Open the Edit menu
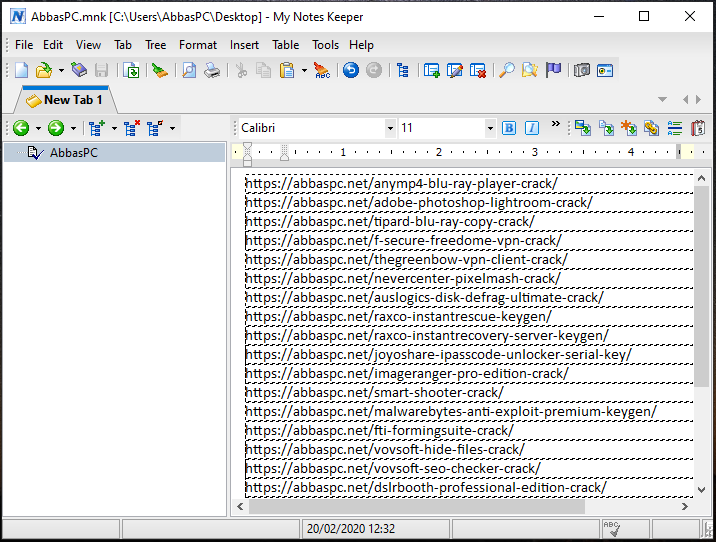The width and height of the screenshot is (716, 542). pyautogui.click(x=53, y=45)
